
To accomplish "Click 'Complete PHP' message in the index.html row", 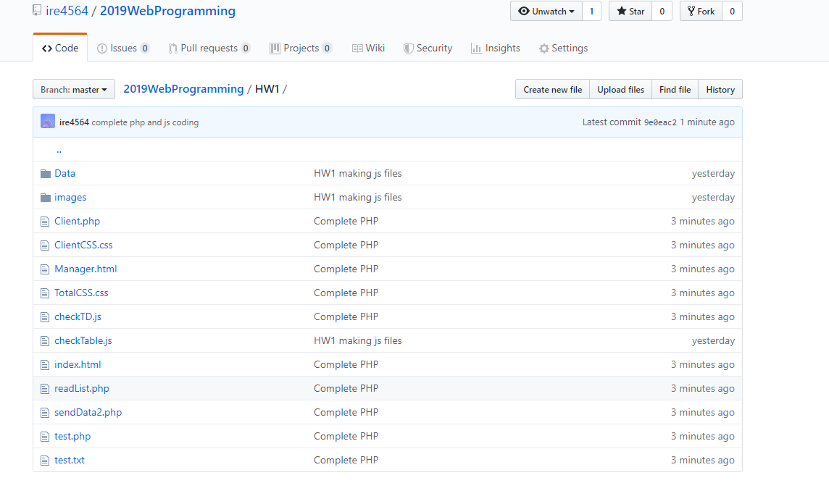I will tap(346, 364).
